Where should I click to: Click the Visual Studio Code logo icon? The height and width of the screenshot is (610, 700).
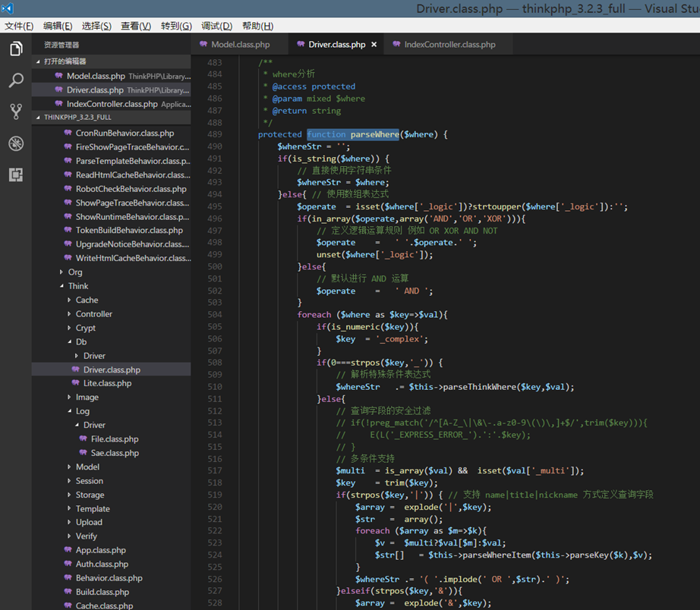point(8,8)
